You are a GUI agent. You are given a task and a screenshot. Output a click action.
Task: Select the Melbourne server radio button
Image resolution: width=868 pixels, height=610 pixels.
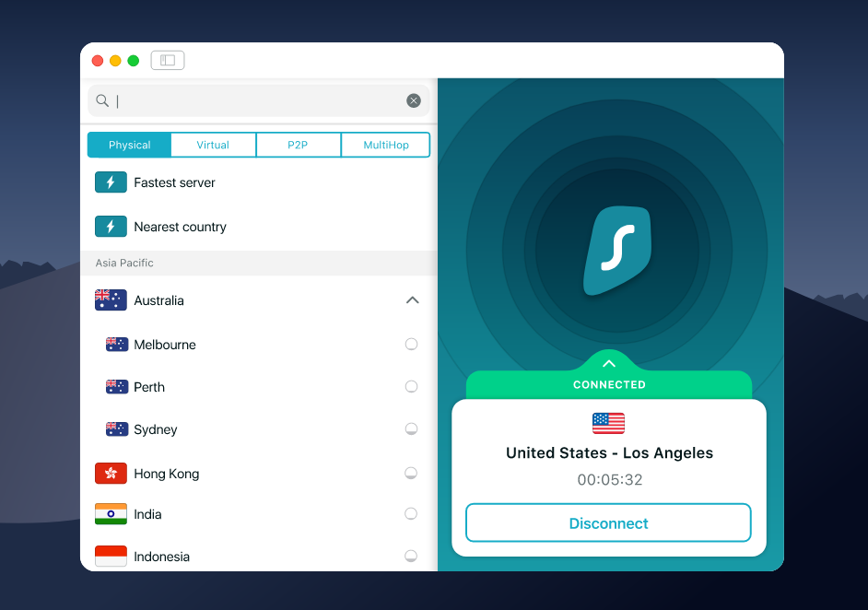[x=411, y=344]
